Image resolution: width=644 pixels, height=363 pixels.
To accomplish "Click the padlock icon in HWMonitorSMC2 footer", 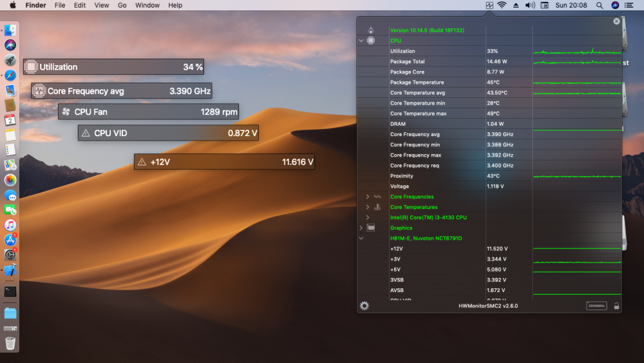I will coord(616,306).
